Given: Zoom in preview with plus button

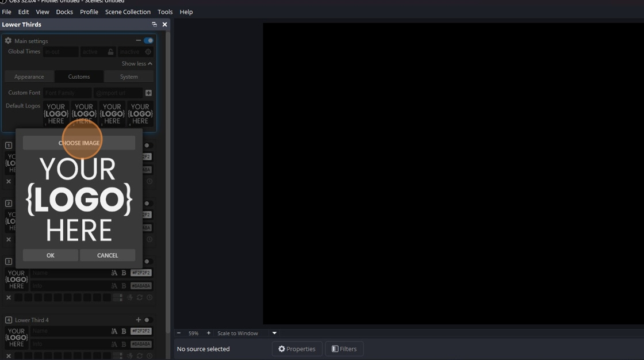Looking at the screenshot, I should [209, 334].
